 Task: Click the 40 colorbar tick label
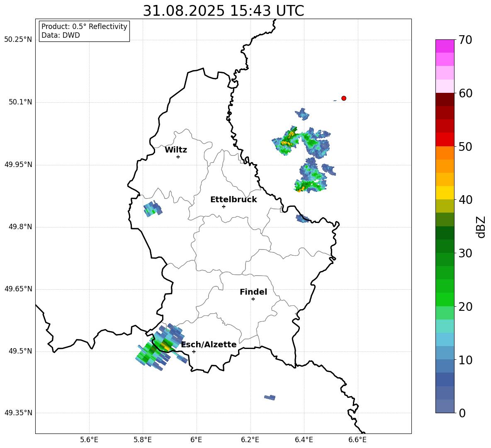tap(465, 200)
